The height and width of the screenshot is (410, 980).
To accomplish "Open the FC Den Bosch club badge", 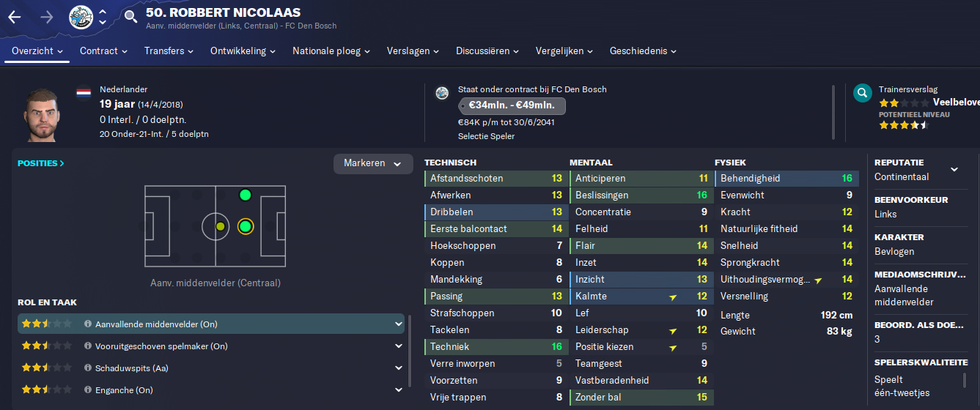I will [x=81, y=17].
